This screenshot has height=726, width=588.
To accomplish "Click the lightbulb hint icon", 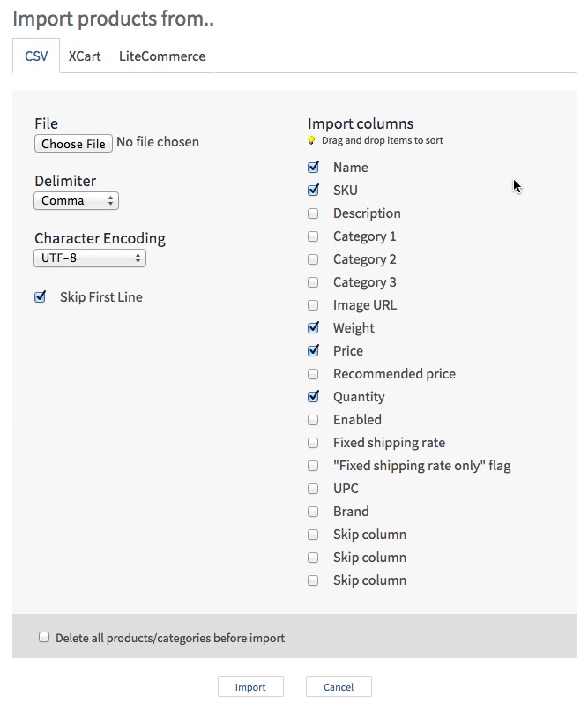I will click(x=311, y=139).
